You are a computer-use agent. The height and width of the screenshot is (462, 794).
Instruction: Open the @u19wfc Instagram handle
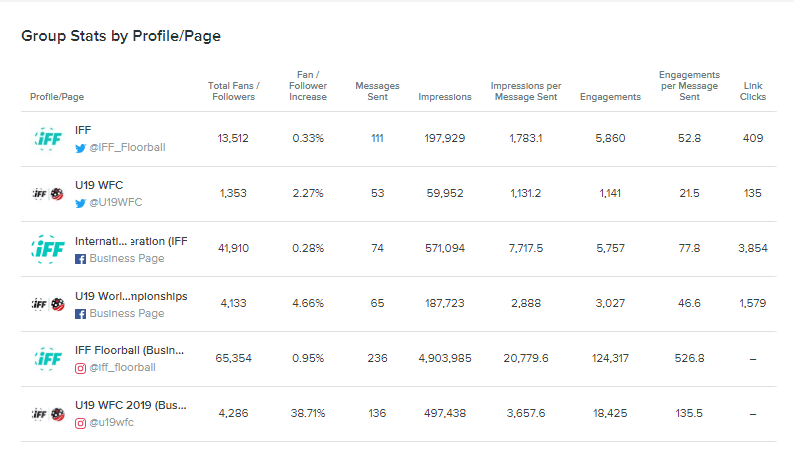pos(111,423)
